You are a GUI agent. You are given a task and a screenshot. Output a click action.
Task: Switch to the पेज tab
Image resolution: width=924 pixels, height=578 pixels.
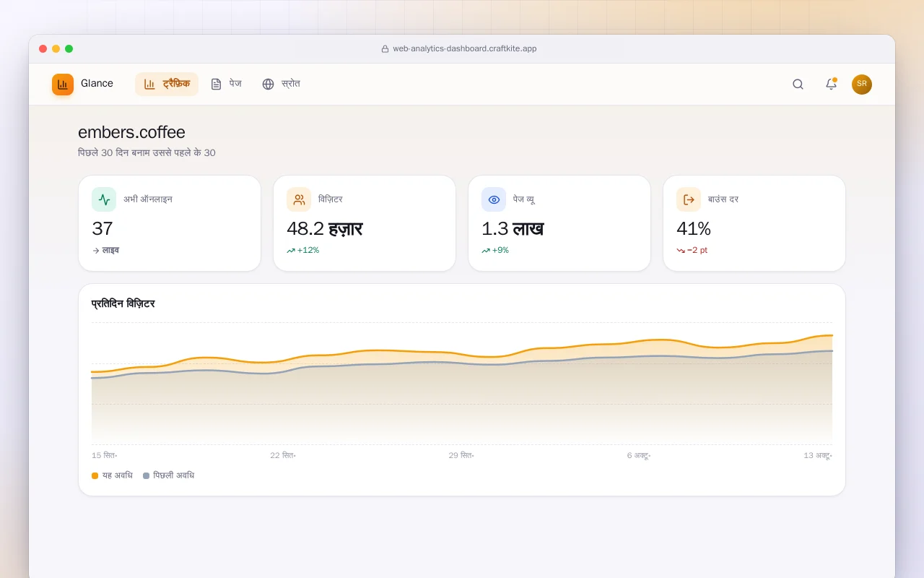pos(226,84)
